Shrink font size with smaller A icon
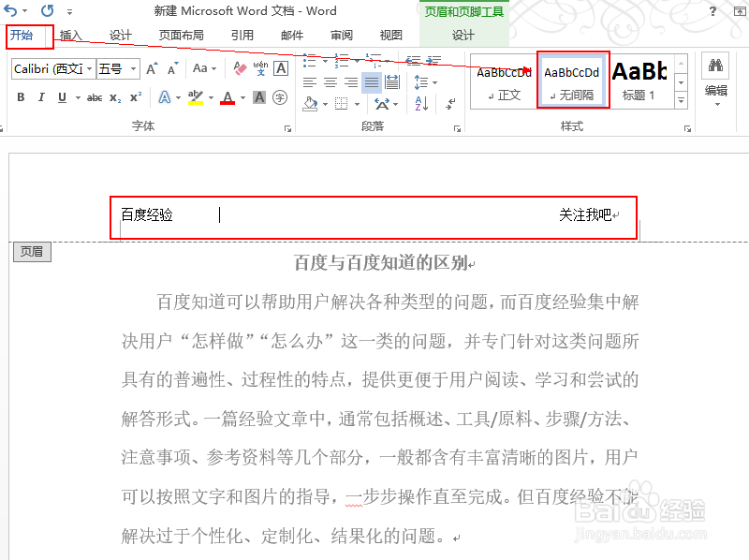 pos(172,68)
